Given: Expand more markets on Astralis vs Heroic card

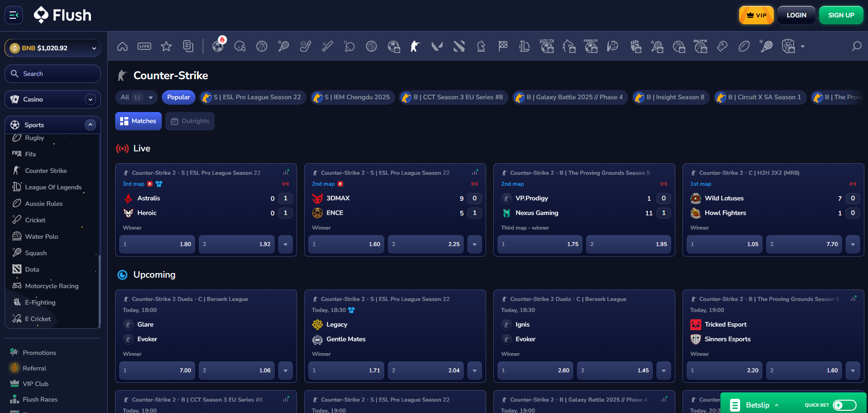Looking at the screenshot, I should [286, 244].
